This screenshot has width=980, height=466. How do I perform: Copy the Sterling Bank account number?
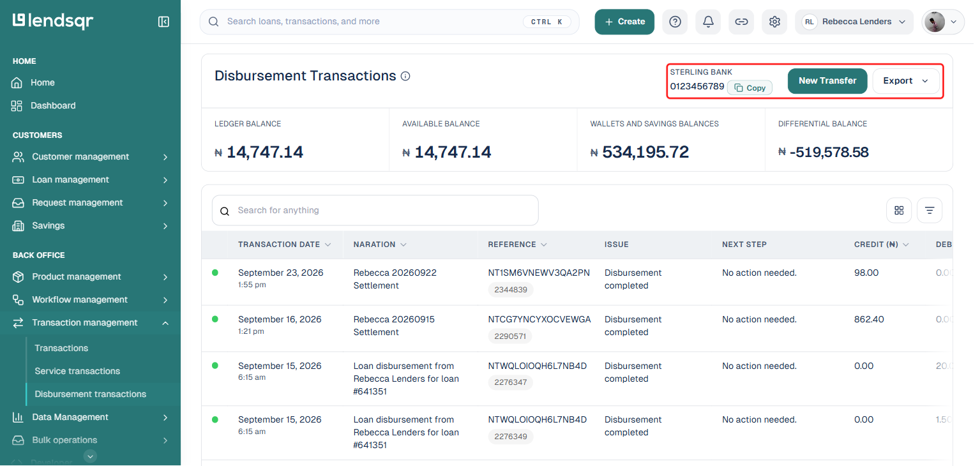(x=750, y=88)
